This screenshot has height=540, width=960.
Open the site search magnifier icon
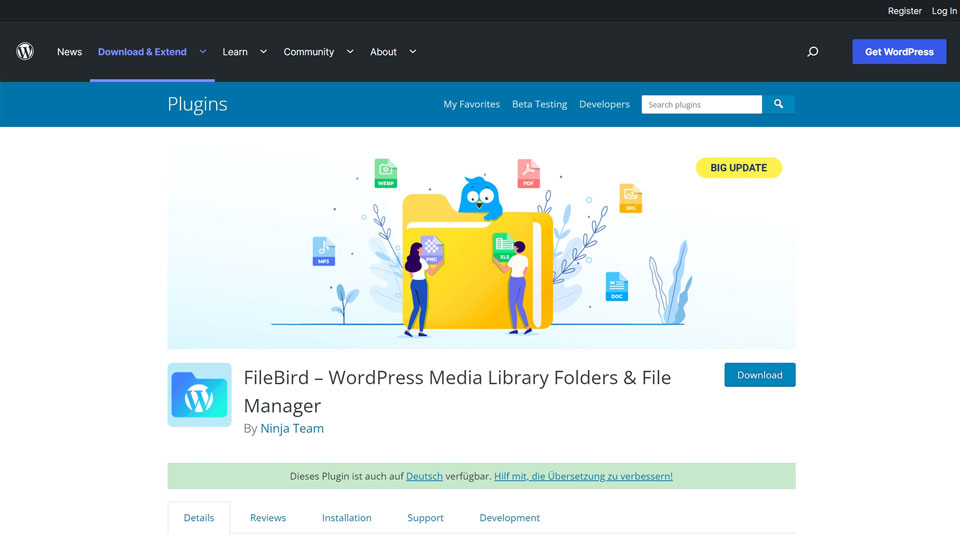[x=812, y=52]
